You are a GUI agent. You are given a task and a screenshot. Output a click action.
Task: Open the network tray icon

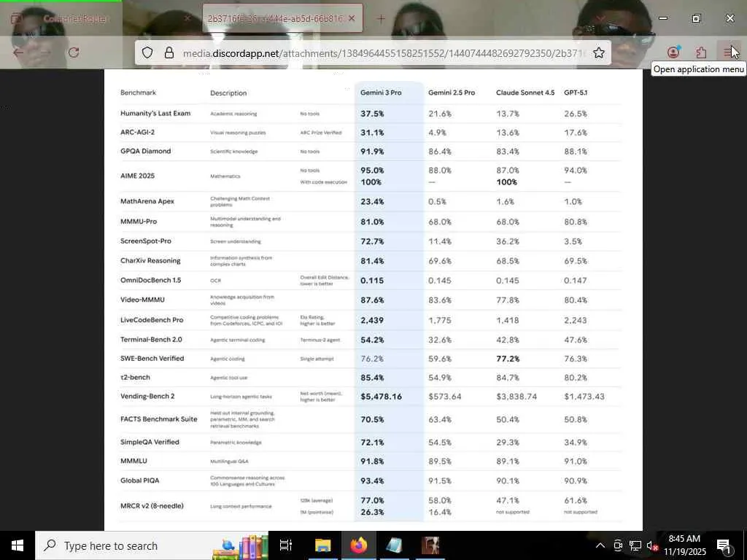[x=635, y=545]
